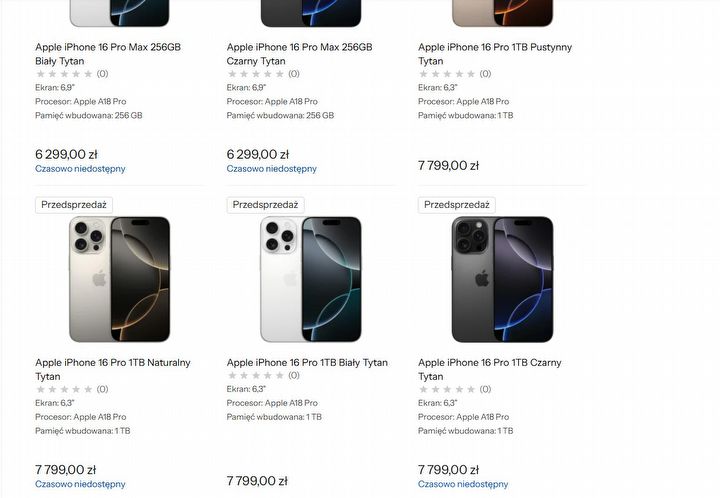
Task: Click the Przedsprzedaż badge above 1TB Czarny Tytan
Action: tap(457, 205)
